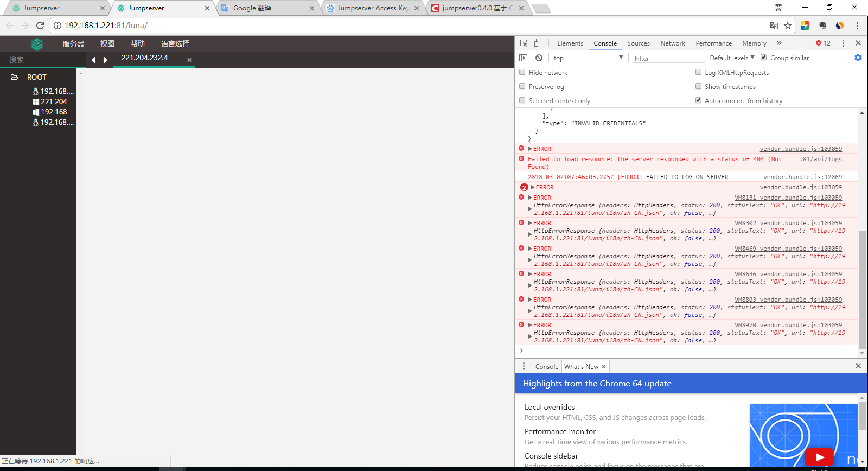Image resolution: width=868 pixels, height=471 pixels.
Task: Select the Windows 192.168 server node
Action: pos(53,112)
